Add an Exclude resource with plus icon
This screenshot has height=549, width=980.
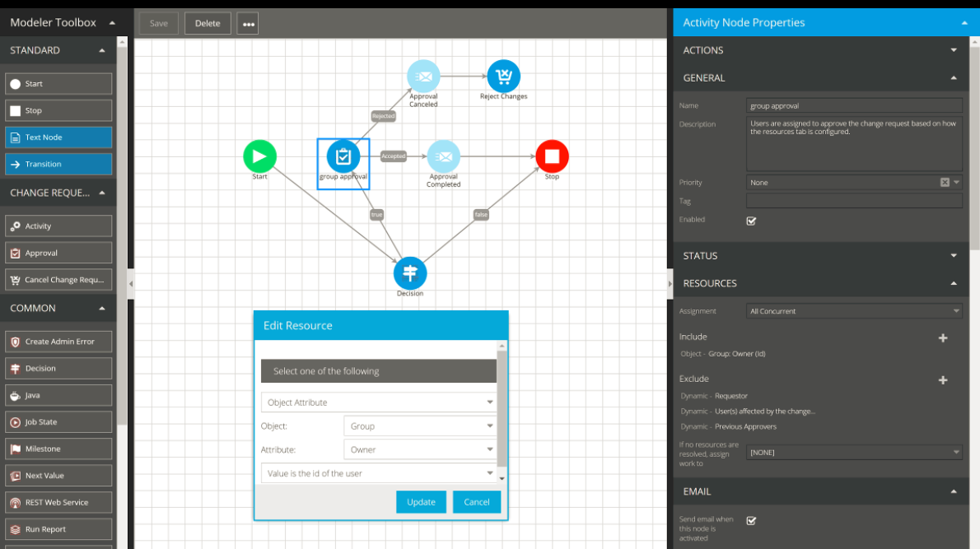(943, 379)
